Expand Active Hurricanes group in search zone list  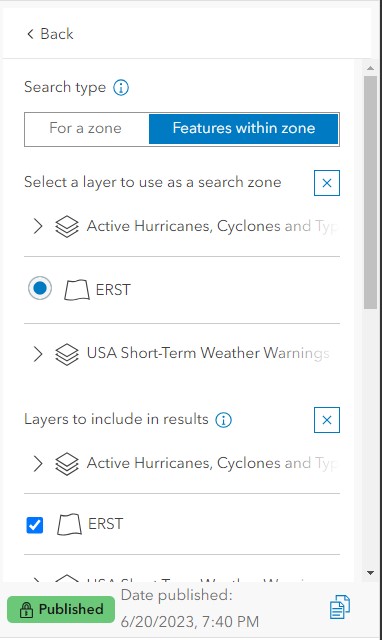point(38,226)
